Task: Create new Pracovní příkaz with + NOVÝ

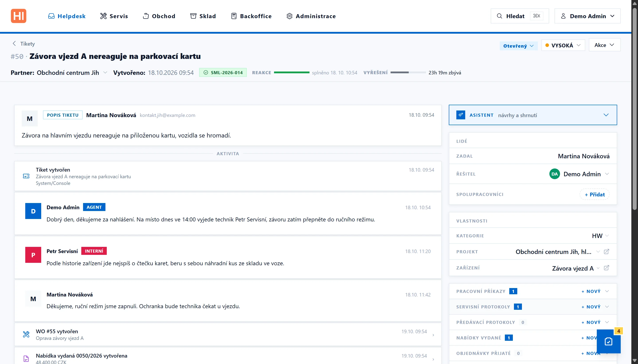Action: click(591, 291)
